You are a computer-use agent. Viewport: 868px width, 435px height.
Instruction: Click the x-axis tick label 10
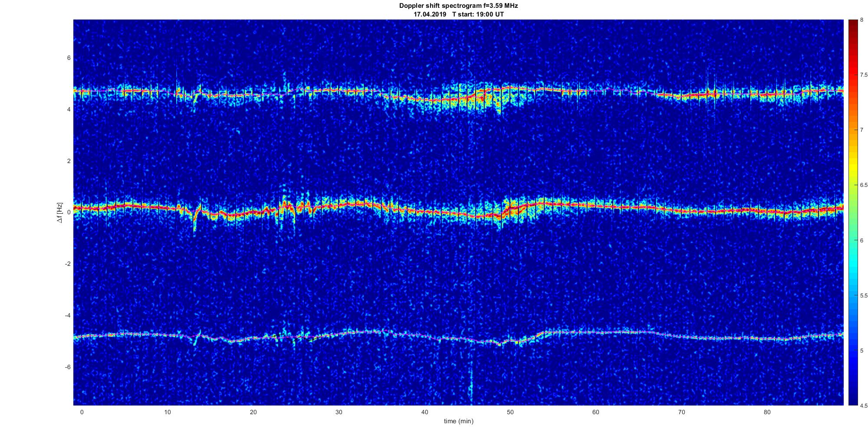click(168, 412)
